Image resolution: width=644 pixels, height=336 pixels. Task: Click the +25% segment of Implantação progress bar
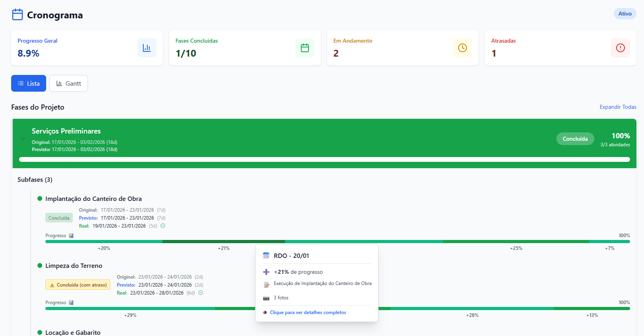516,242
